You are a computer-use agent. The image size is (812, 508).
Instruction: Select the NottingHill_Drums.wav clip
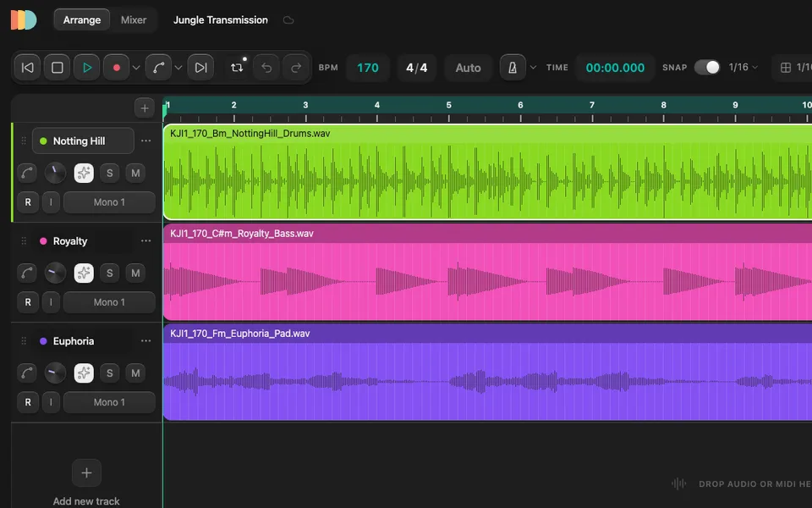click(x=487, y=172)
